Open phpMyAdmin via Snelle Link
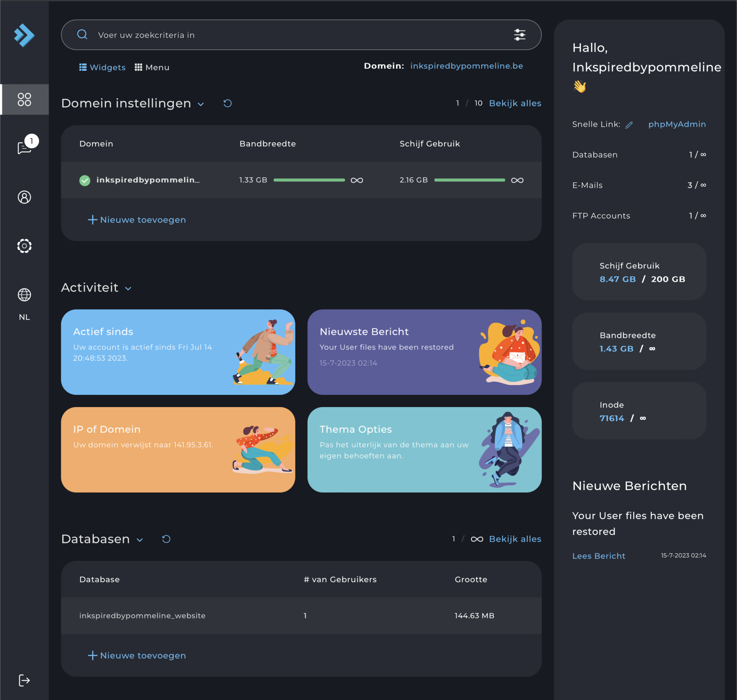 click(x=677, y=124)
